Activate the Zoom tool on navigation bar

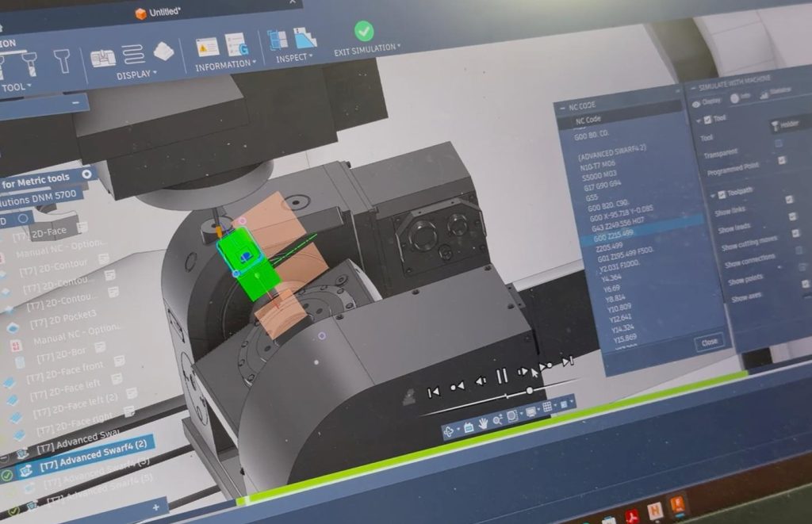[497, 419]
